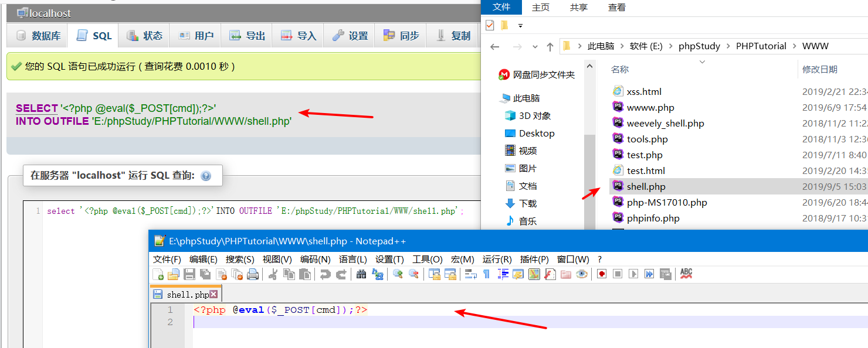Image resolution: width=868 pixels, height=348 pixels.
Task: Open Find with the binoculars icon
Action: (361, 274)
